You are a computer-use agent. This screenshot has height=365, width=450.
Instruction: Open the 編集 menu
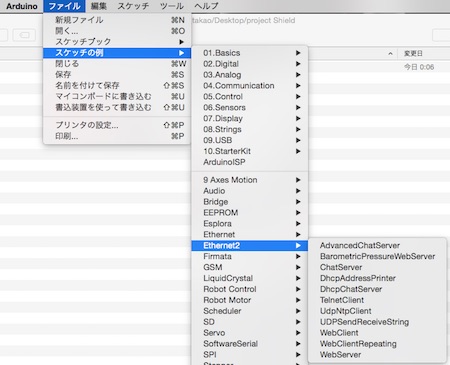click(x=99, y=6)
